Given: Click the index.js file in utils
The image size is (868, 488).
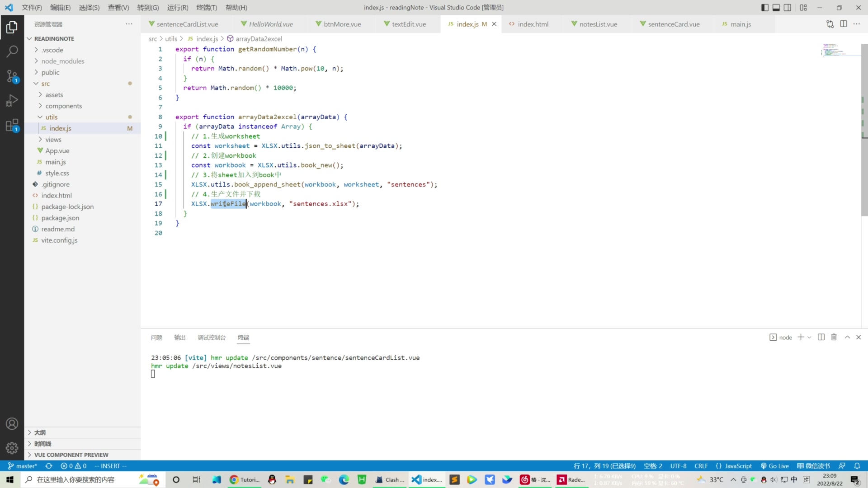Looking at the screenshot, I should (x=60, y=128).
